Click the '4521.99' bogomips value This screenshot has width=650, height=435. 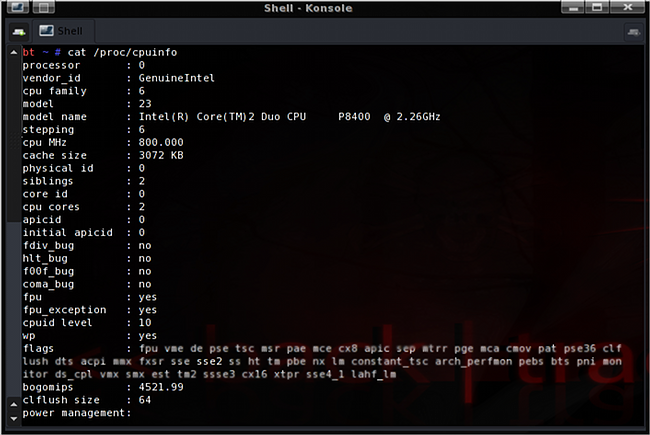(x=161, y=387)
